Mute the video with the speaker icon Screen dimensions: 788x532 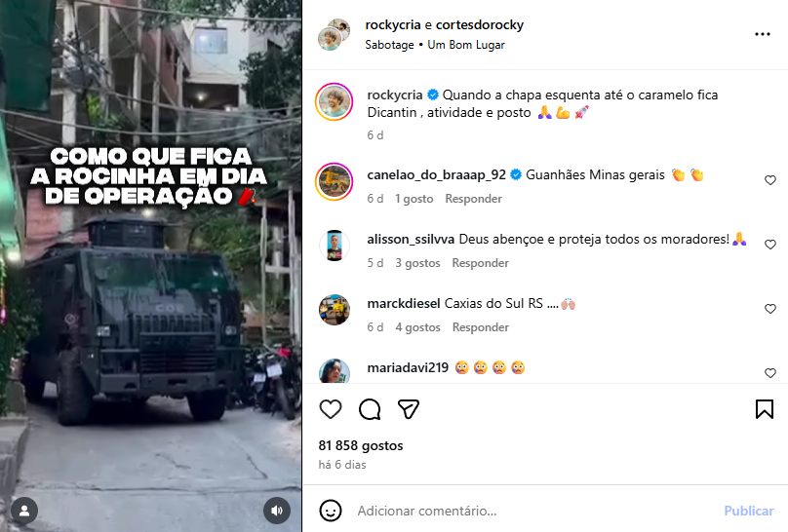pos(276,511)
